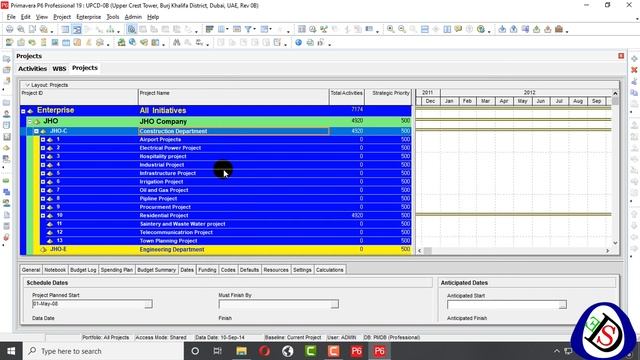This screenshot has width=640, height=360.
Task: Sort by the Project Name column header
Action: point(233,97)
